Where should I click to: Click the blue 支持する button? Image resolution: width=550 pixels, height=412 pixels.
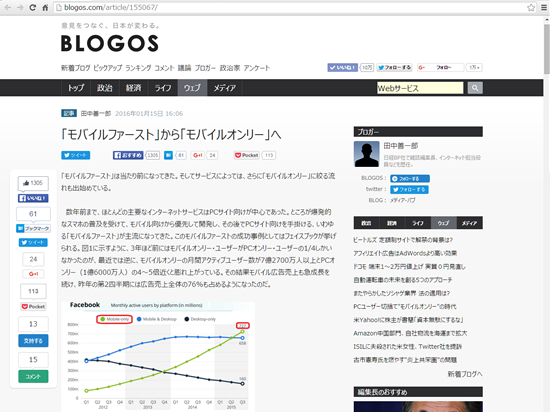click(x=33, y=341)
